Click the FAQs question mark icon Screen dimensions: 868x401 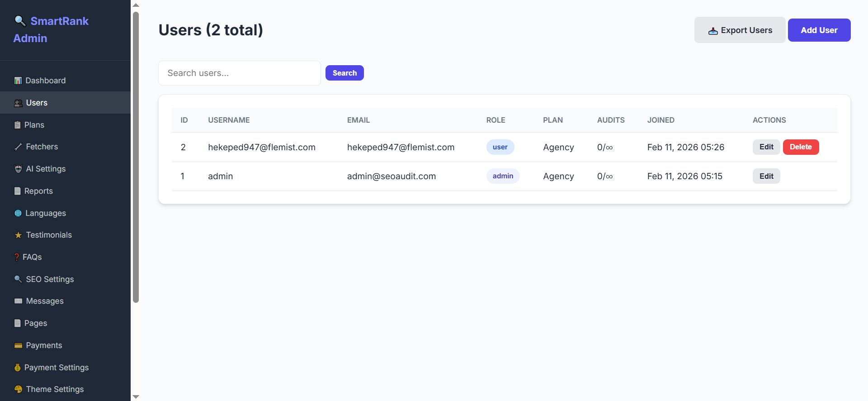pyautogui.click(x=17, y=257)
